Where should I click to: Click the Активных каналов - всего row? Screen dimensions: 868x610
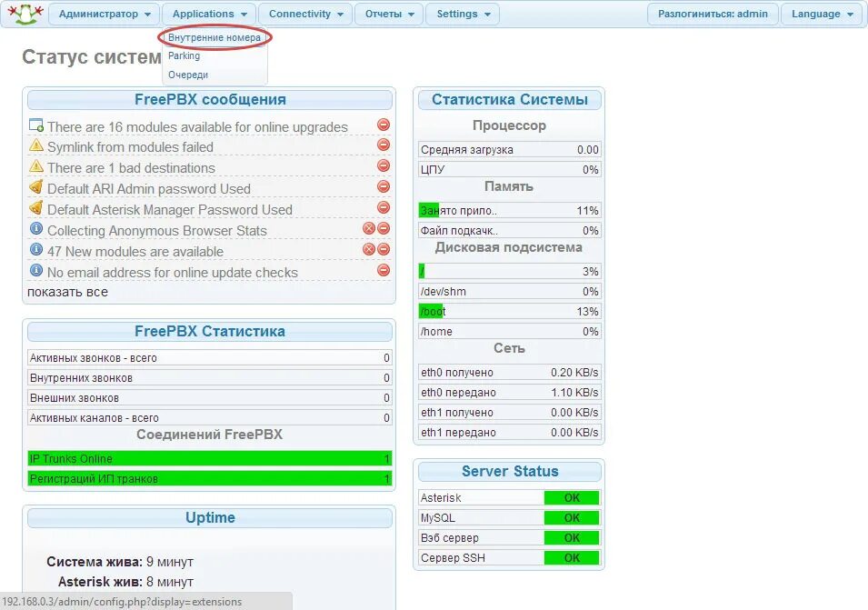(x=210, y=417)
